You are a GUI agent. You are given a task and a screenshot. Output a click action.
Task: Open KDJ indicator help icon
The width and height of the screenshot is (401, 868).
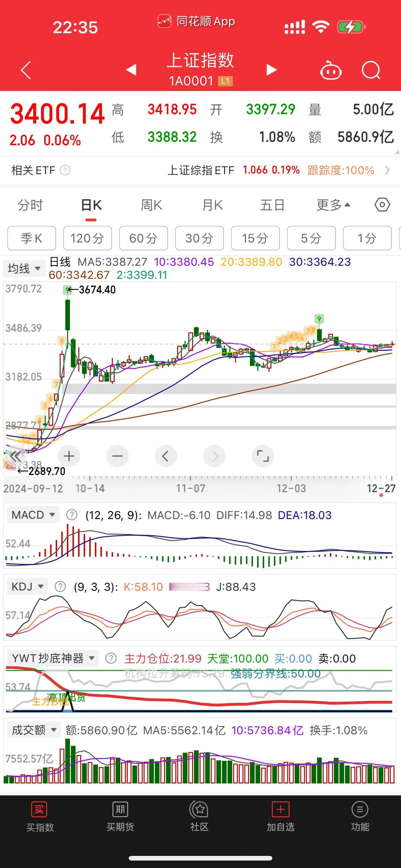pos(60,587)
